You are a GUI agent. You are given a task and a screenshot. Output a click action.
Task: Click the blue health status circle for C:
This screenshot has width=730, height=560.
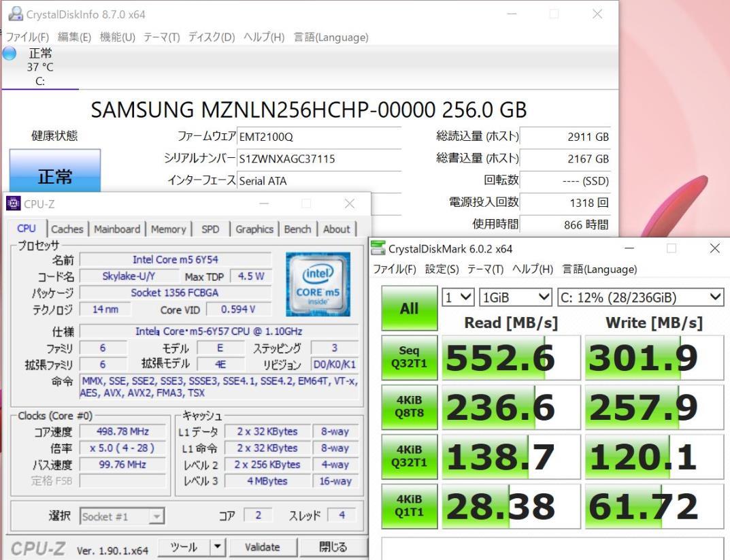pyautogui.click(x=10, y=54)
